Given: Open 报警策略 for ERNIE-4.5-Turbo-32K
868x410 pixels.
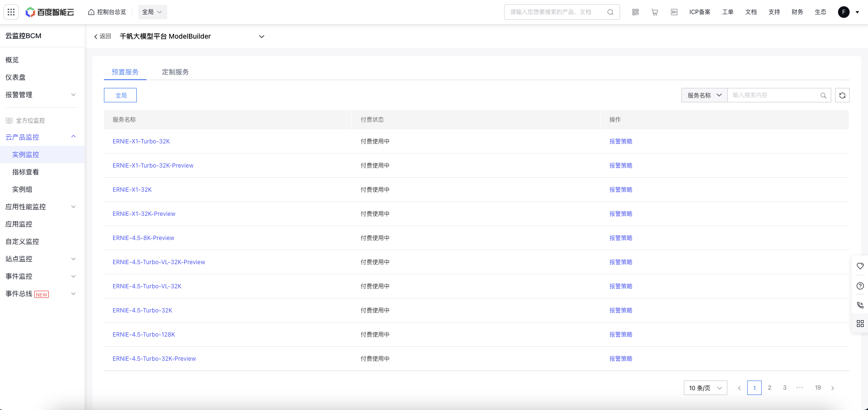Looking at the screenshot, I should 621,311.
